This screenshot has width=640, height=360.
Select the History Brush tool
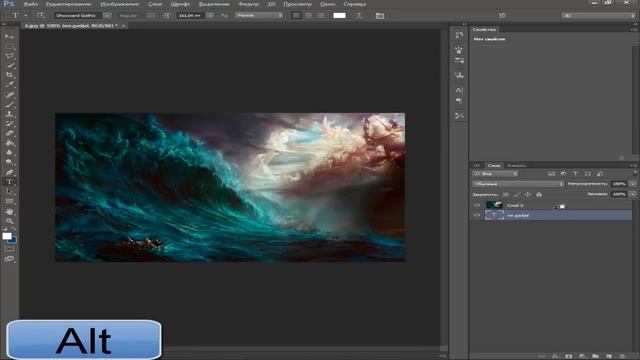coord(9,124)
